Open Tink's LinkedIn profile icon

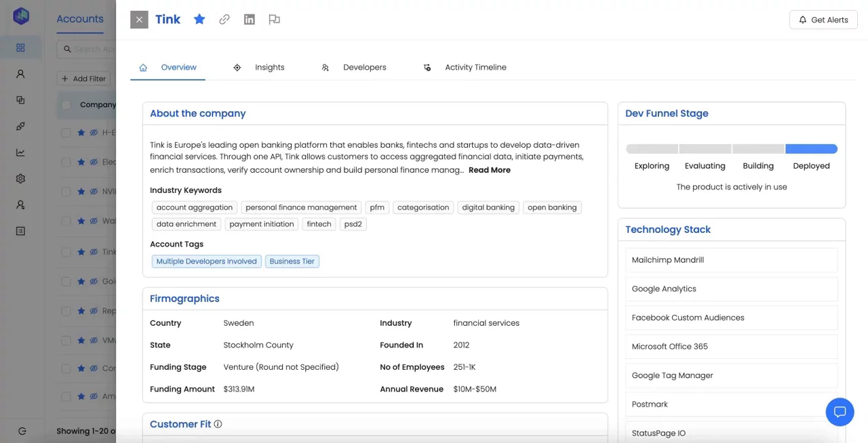250,20
